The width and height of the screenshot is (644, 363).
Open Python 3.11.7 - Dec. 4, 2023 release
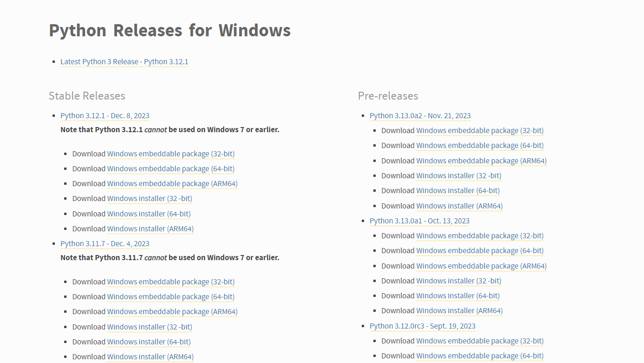click(105, 244)
